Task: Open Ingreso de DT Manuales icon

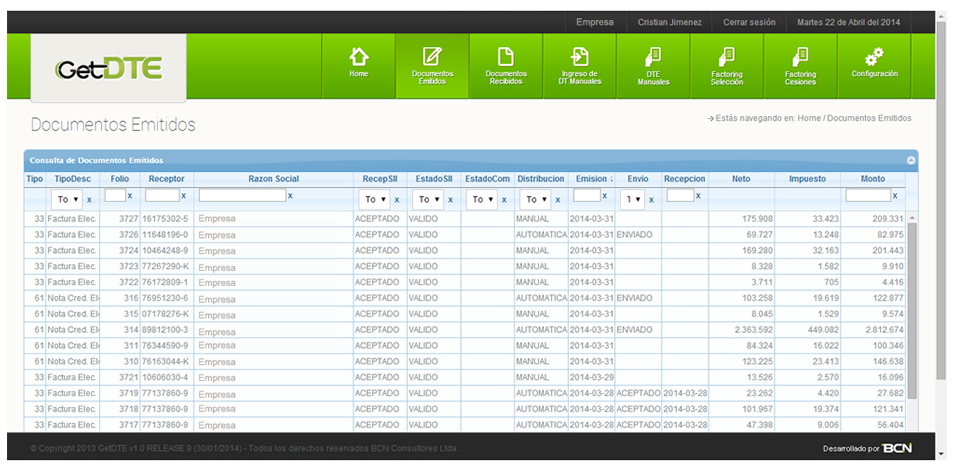Action: [579, 57]
